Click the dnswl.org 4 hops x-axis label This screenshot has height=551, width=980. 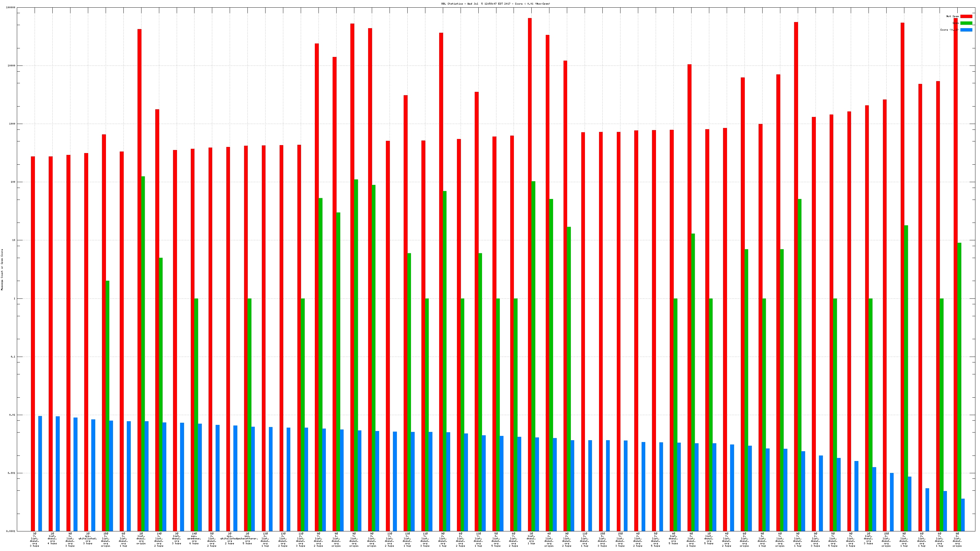[52, 538]
